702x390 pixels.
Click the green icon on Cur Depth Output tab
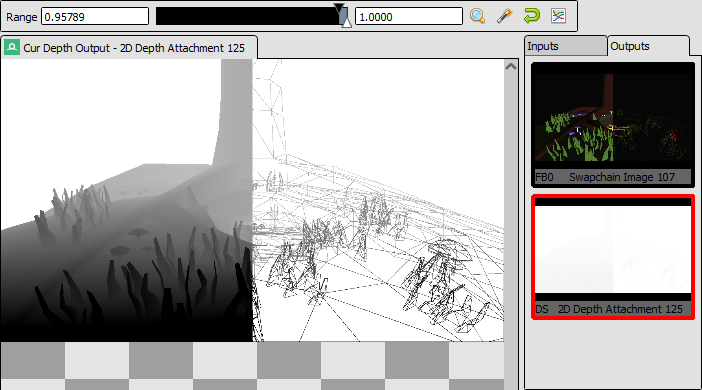12,47
